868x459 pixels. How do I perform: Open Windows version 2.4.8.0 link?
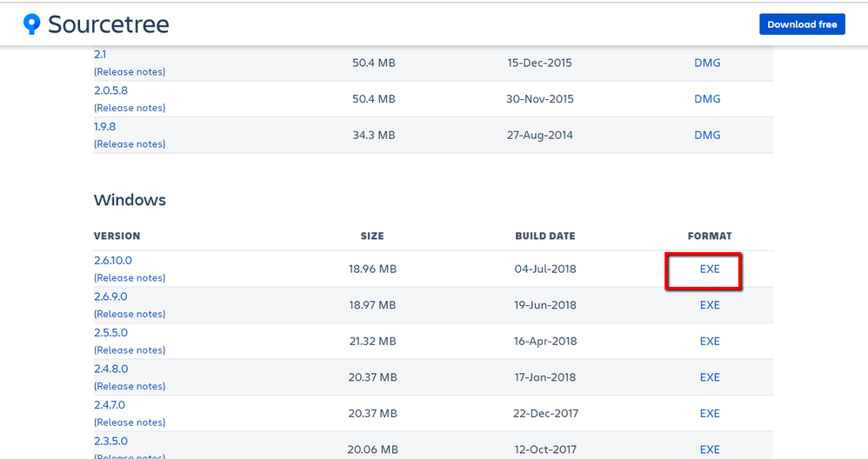[x=110, y=369]
